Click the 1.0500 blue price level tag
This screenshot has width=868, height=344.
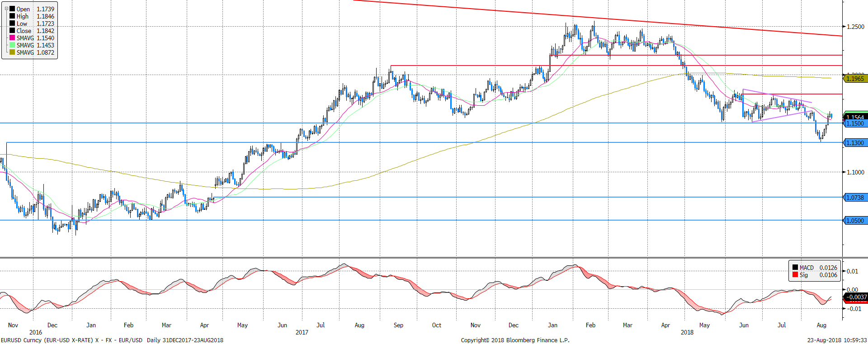[855, 221]
